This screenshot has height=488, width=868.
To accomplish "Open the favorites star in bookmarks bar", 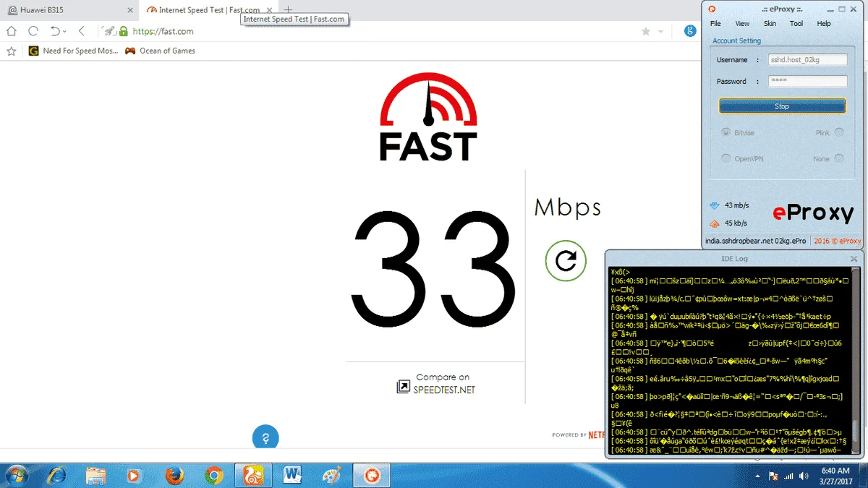I will tap(11, 51).
